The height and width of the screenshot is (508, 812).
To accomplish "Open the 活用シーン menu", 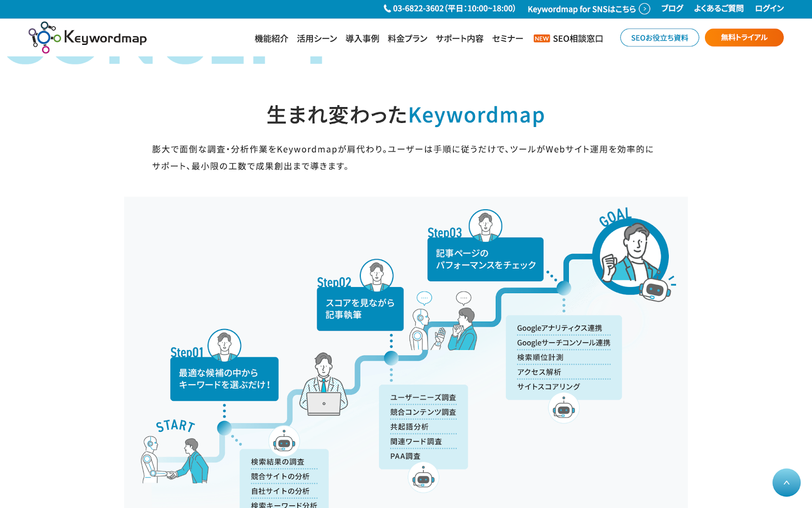I will (x=317, y=39).
